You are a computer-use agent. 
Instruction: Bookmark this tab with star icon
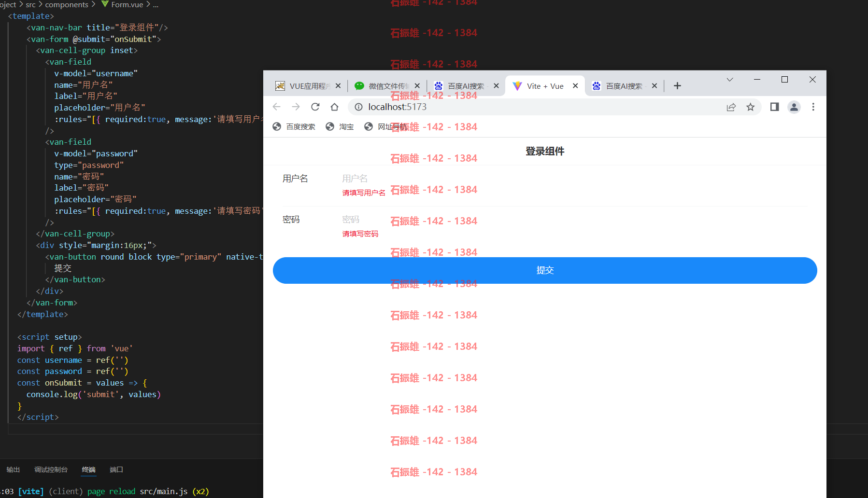750,107
